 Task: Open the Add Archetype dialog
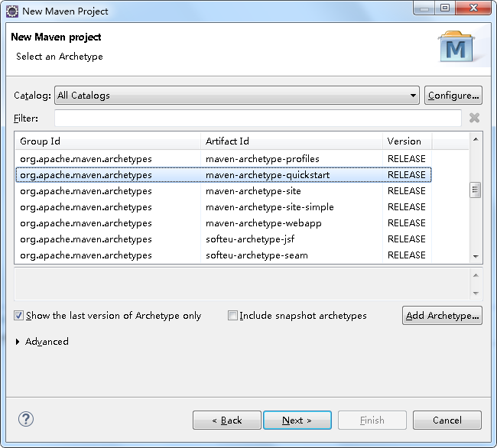tap(442, 316)
